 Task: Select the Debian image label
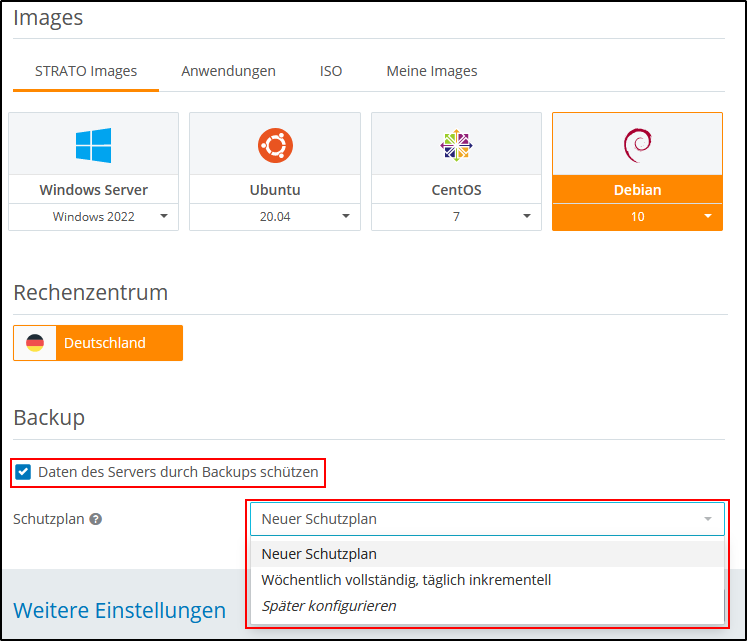[637, 190]
